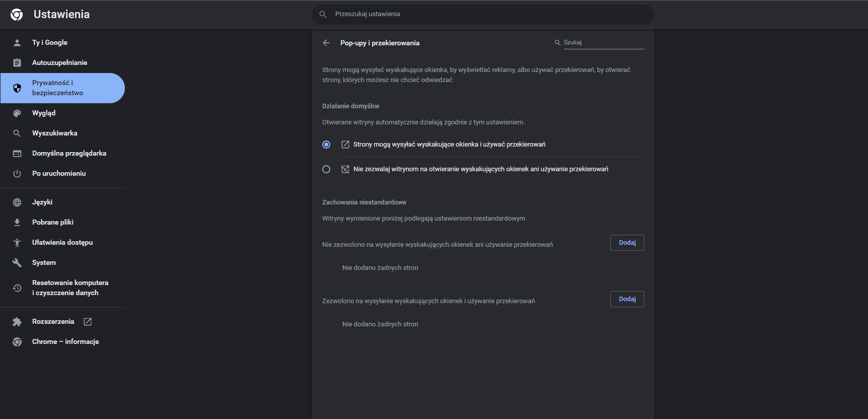Click the Ustawienia page title

tap(61, 15)
